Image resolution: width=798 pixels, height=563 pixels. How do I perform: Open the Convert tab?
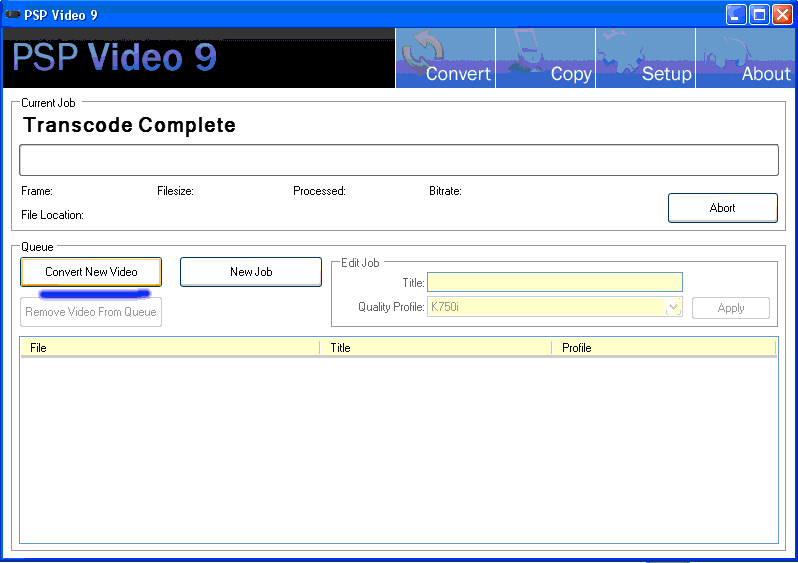point(445,58)
